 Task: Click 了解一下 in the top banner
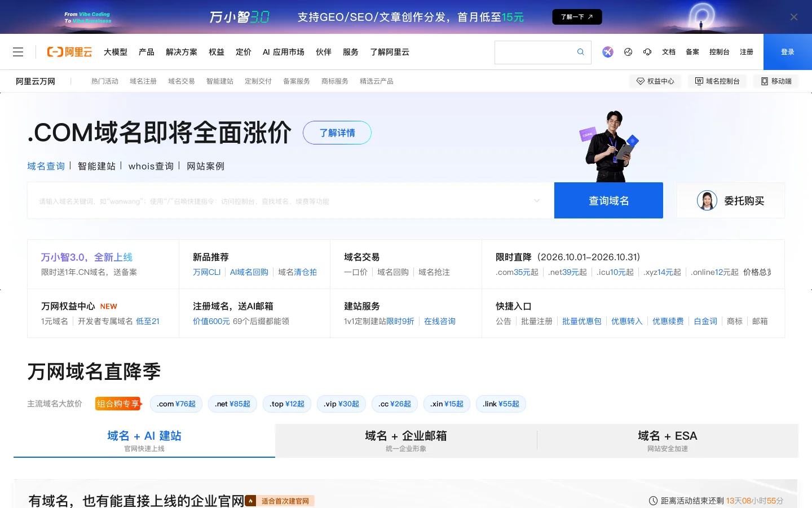pyautogui.click(x=577, y=17)
